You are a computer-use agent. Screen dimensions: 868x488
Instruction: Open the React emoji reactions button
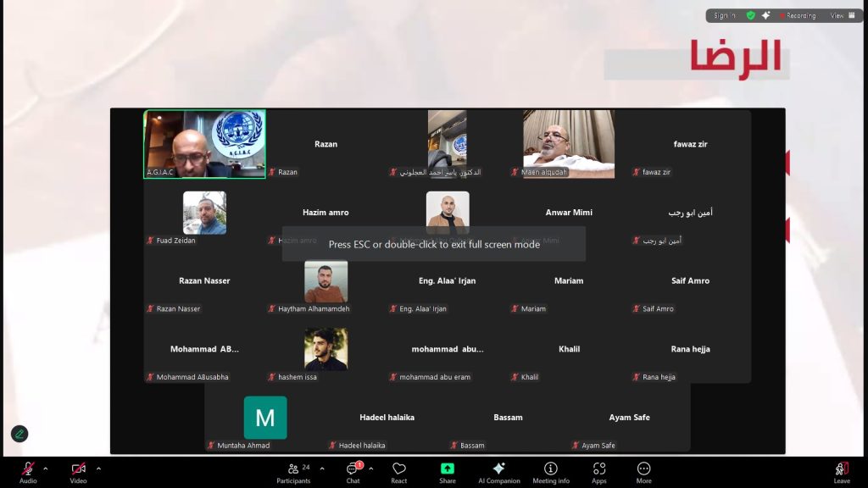tap(398, 472)
